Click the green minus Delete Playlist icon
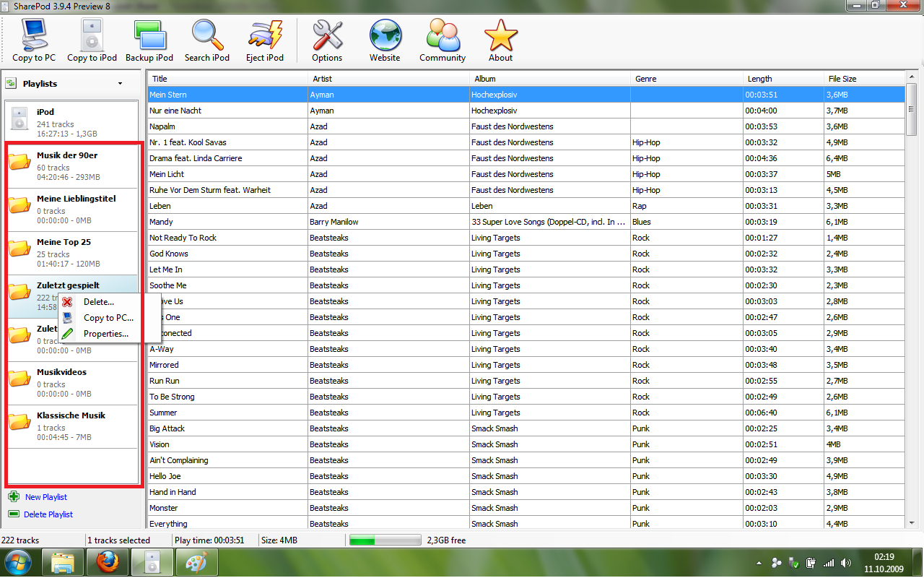 [14, 514]
